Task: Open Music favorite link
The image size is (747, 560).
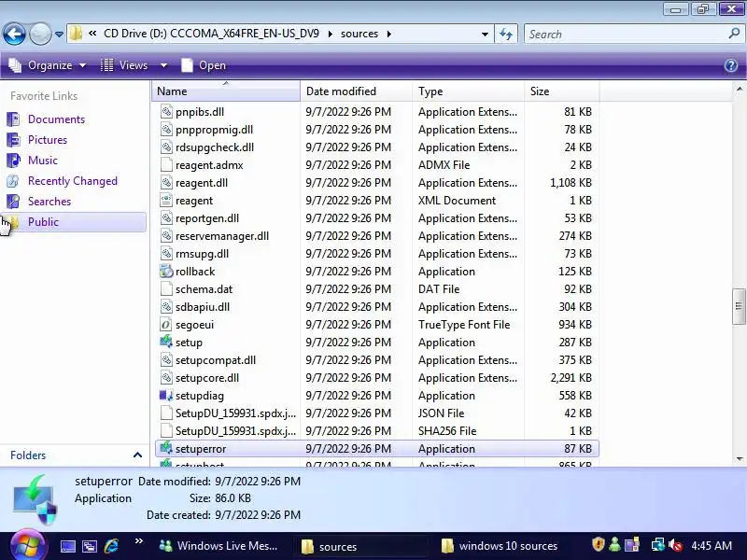Action: click(42, 160)
